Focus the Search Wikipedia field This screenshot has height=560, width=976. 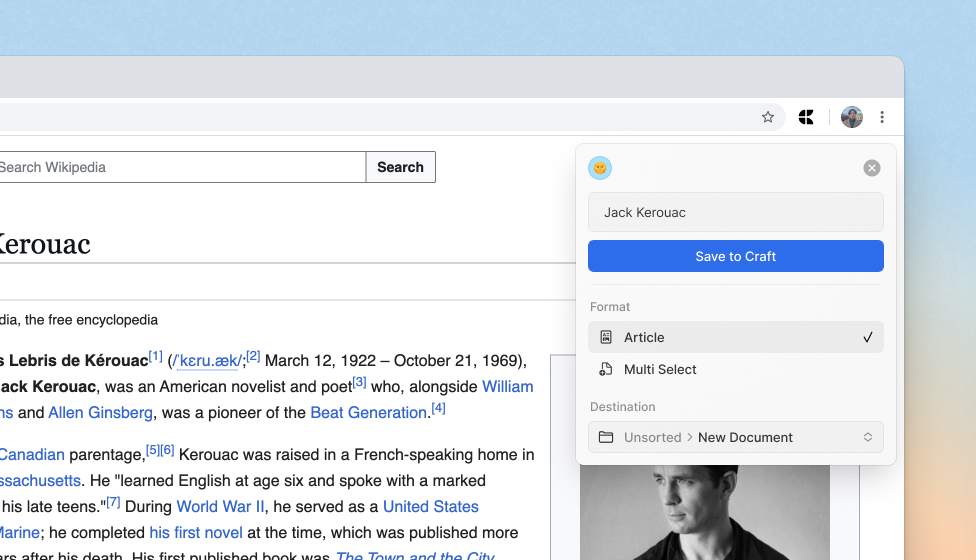pyautogui.click(x=182, y=167)
